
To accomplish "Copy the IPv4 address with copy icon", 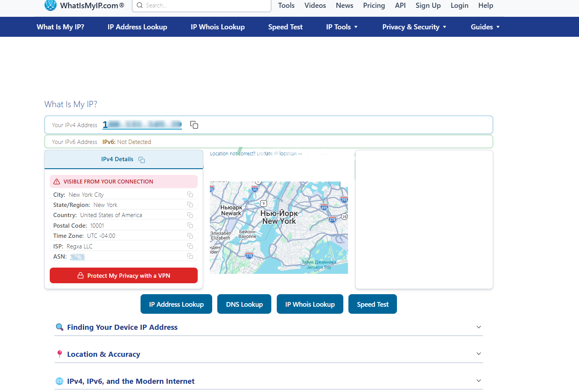I will (x=194, y=125).
